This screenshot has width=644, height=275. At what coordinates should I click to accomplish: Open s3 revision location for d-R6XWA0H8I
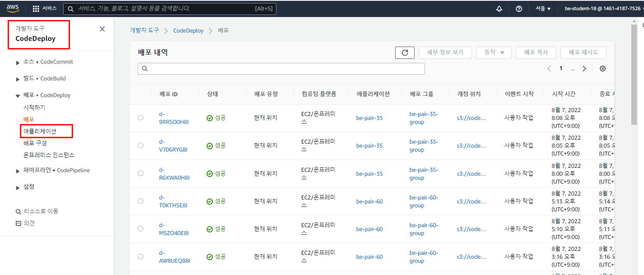471,174
